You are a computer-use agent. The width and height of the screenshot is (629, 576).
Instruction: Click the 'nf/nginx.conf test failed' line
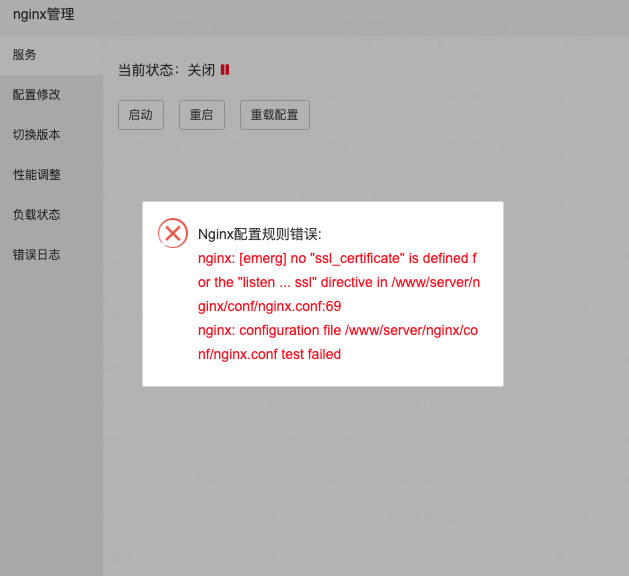tap(270, 355)
